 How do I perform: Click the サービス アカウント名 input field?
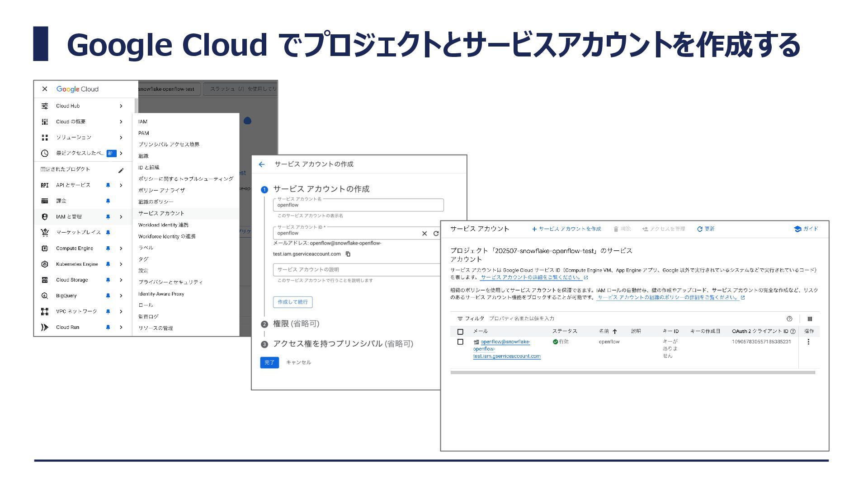coord(358,206)
